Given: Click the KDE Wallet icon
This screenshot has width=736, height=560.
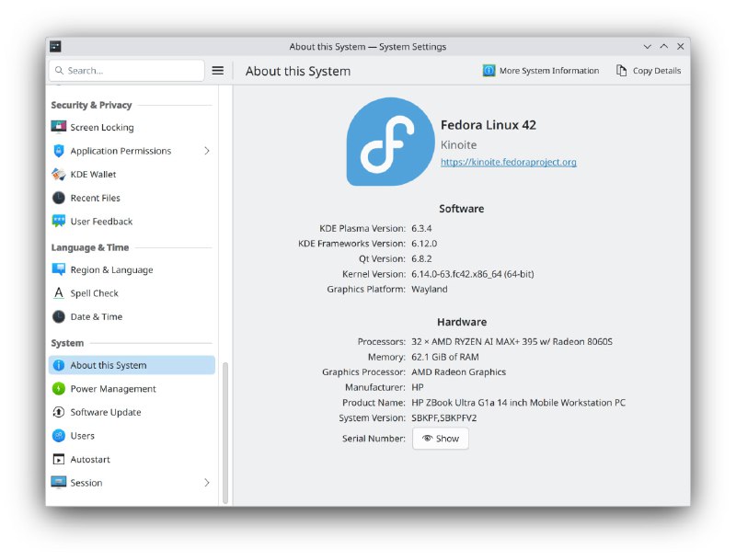Looking at the screenshot, I should pyautogui.click(x=59, y=174).
